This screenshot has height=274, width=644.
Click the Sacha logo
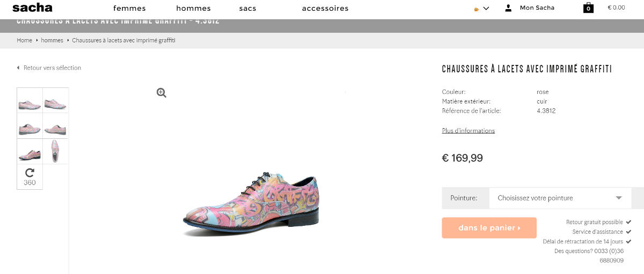(32, 8)
